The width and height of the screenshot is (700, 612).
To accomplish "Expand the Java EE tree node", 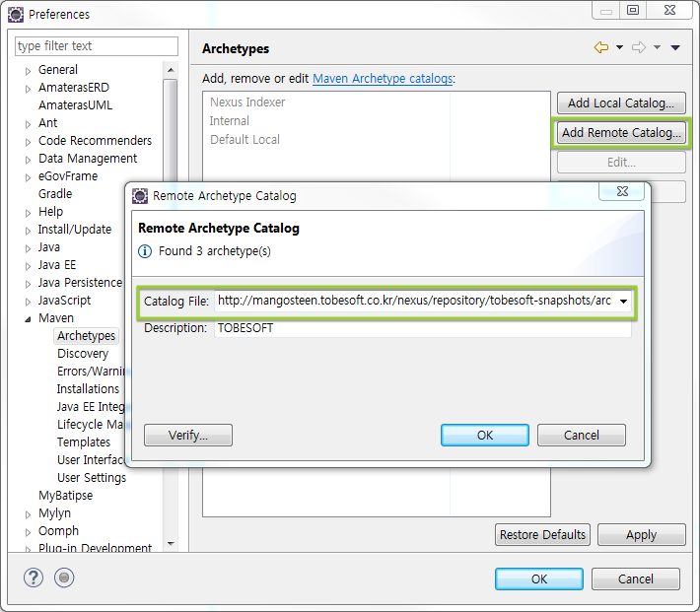I will pos(29,266).
